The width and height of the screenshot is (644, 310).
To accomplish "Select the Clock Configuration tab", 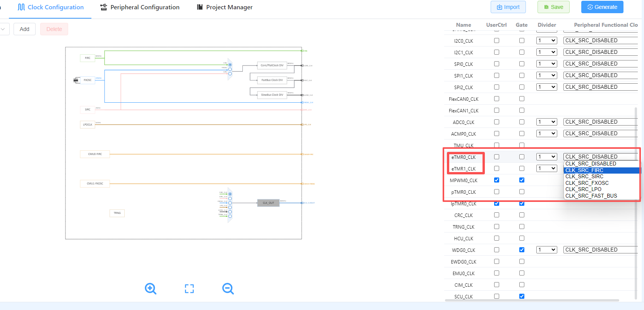I will click(50, 7).
